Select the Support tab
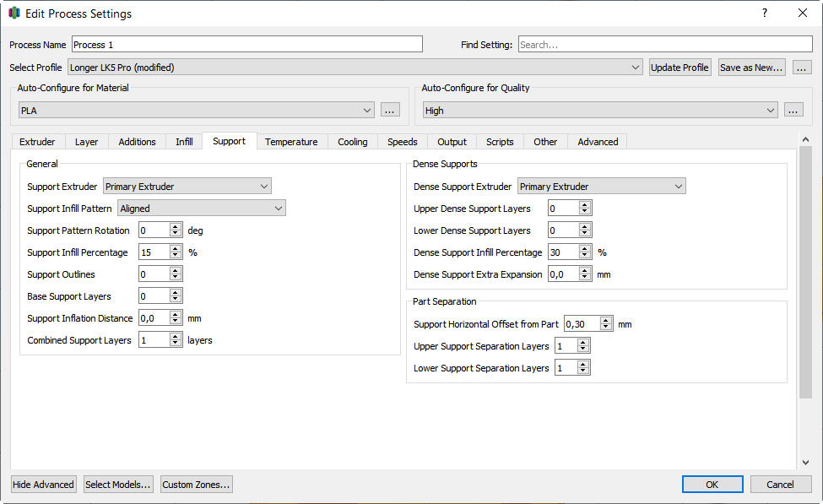This screenshot has height=504, width=823. [x=229, y=141]
